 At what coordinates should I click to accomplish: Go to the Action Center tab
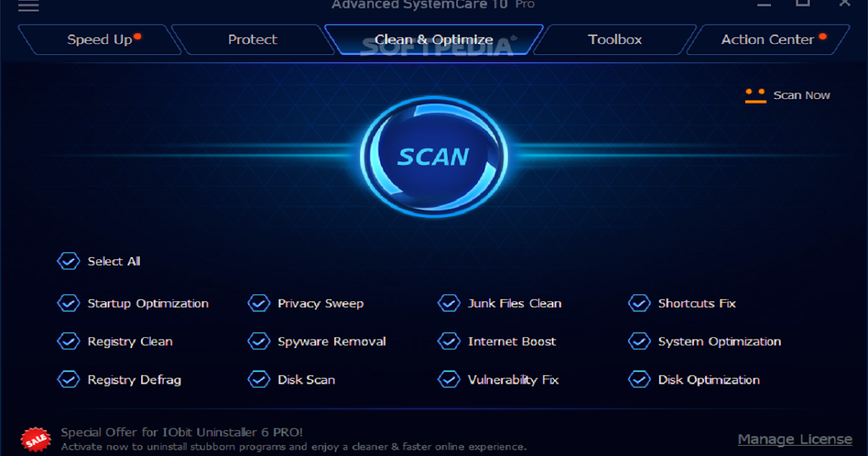tap(767, 40)
